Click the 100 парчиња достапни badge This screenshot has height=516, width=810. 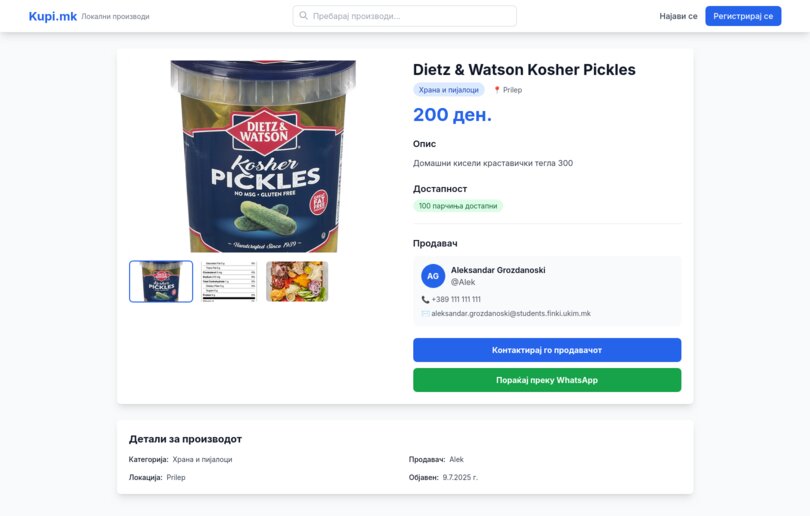tap(458, 206)
